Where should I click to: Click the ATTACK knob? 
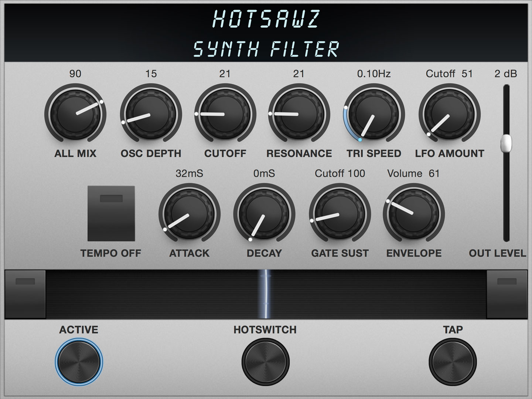pos(188,214)
